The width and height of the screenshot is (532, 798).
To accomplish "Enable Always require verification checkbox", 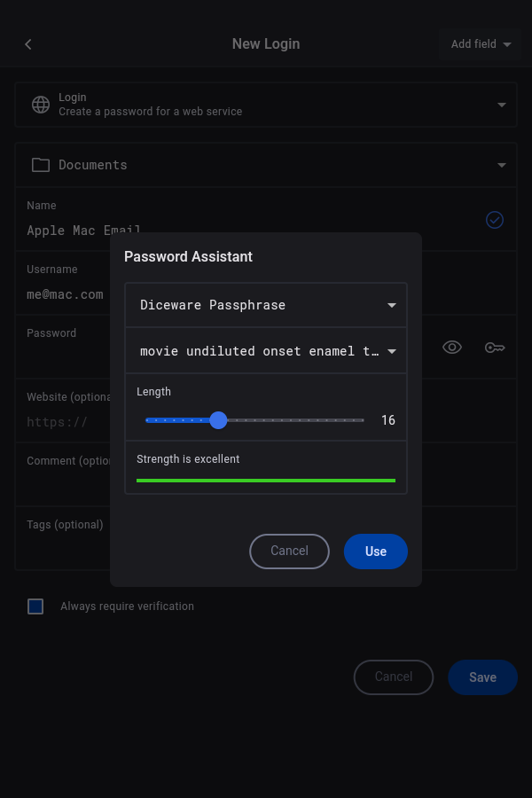I will click(35, 606).
